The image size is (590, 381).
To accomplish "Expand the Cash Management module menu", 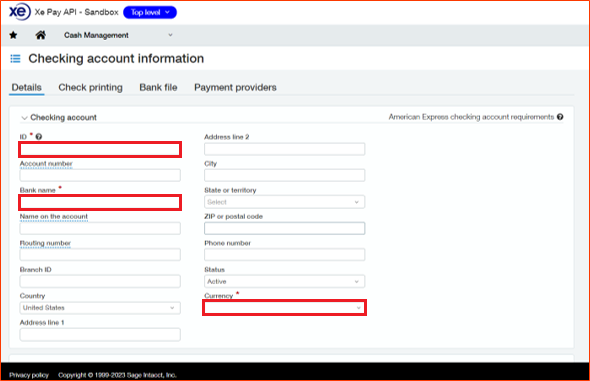I will tap(118, 35).
